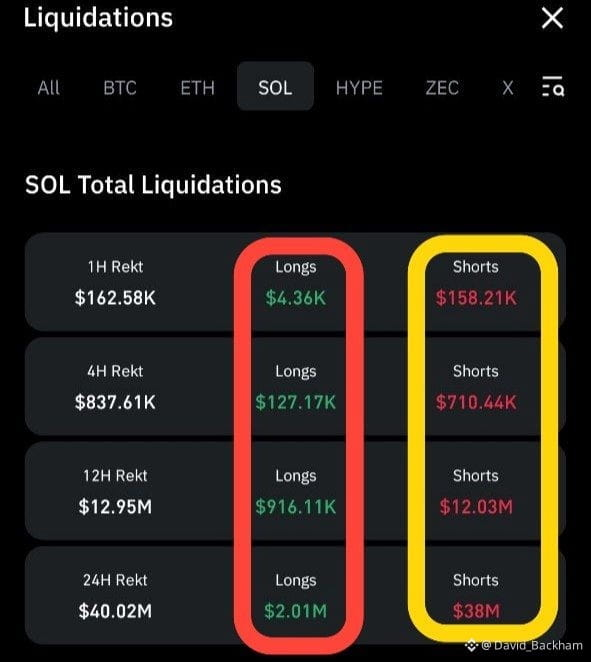Click 4H Shorts value $710.44K

[476, 402]
